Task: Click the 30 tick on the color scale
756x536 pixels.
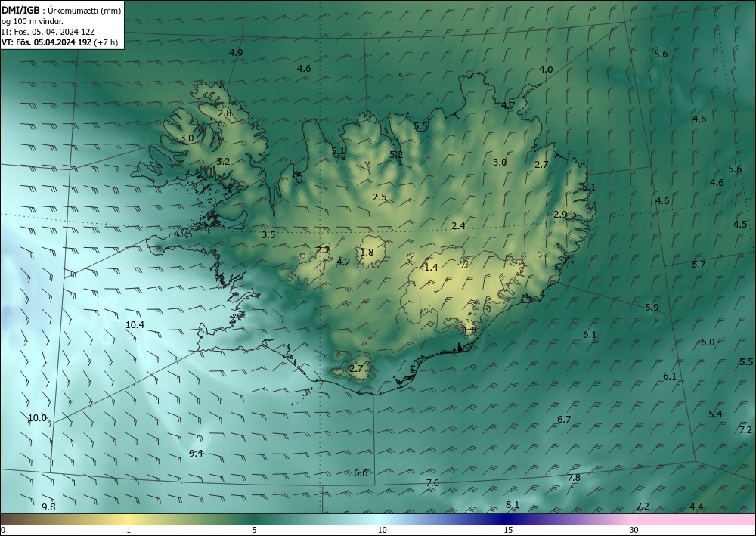Action: pos(634,531)
